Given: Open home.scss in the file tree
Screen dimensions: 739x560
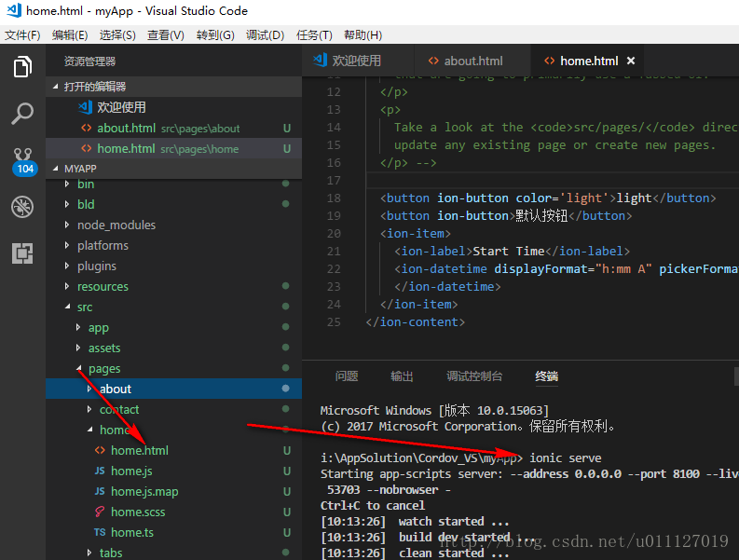Looking at the screenshot, I should click(x=173, y=512).
